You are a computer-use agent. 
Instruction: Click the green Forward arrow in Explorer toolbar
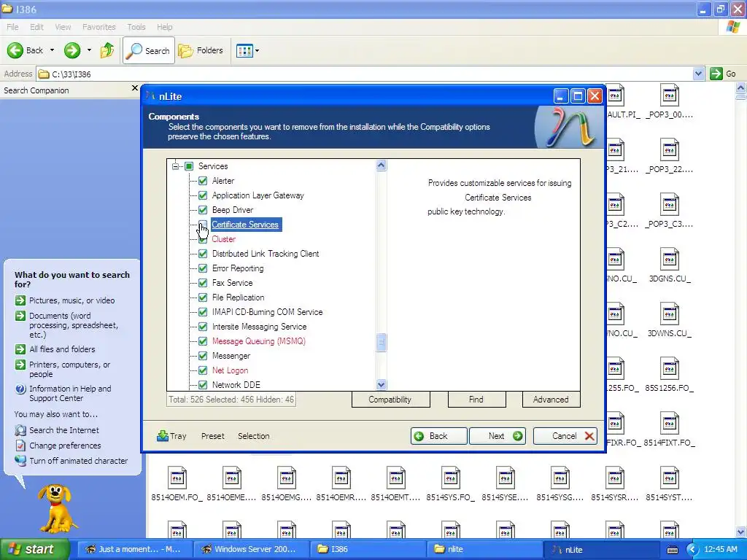point(72,50)
